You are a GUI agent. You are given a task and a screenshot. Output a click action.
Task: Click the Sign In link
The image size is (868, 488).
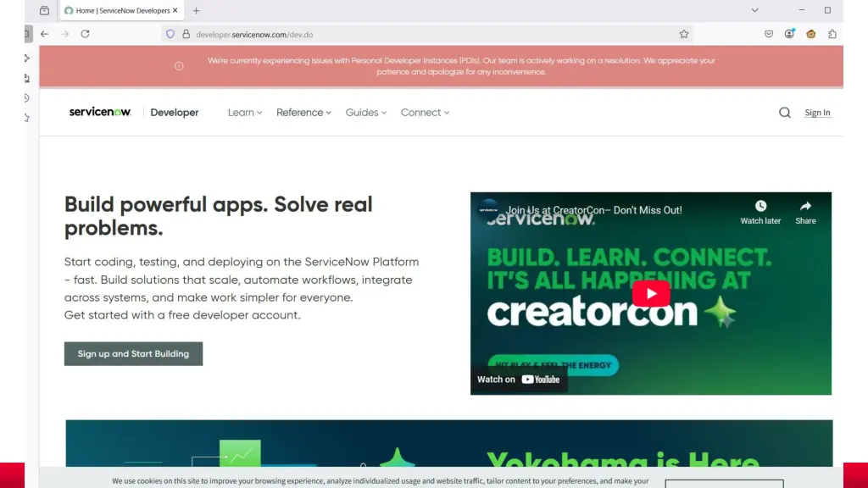817,113
